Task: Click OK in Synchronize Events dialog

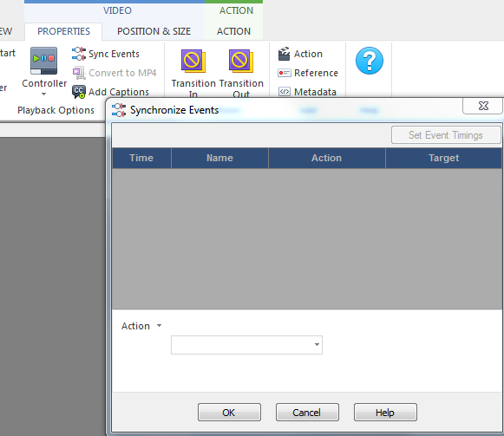Action: [x=229, y=413]
